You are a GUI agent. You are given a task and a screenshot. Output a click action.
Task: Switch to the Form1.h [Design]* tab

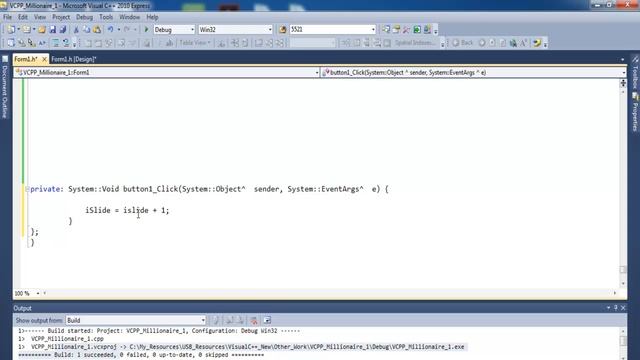(74, 60)
